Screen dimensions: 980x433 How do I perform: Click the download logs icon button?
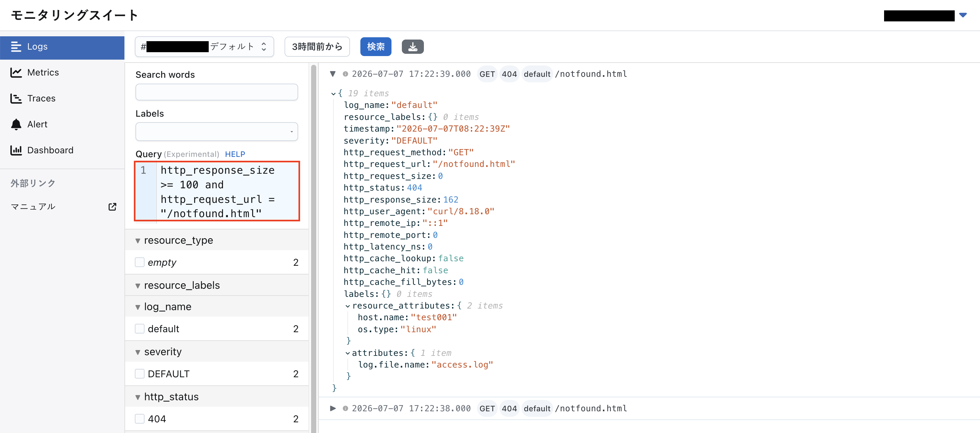click(x=413, y=47)
